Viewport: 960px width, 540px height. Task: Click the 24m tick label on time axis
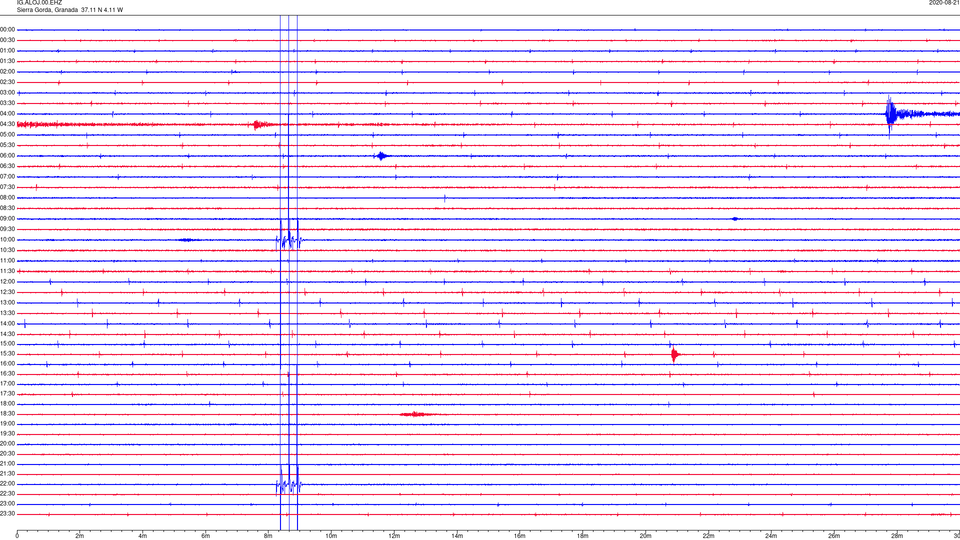click(771, 536)
